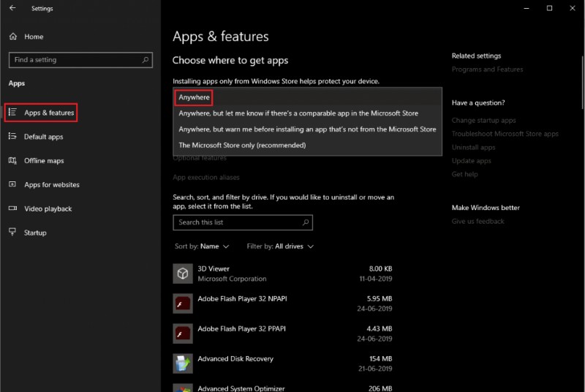Image resolution: width=585 pixels, height=392 pixels.
Task: Click Adobe Flash Player 32 NPAPI icon
Action: coord(183,304)
